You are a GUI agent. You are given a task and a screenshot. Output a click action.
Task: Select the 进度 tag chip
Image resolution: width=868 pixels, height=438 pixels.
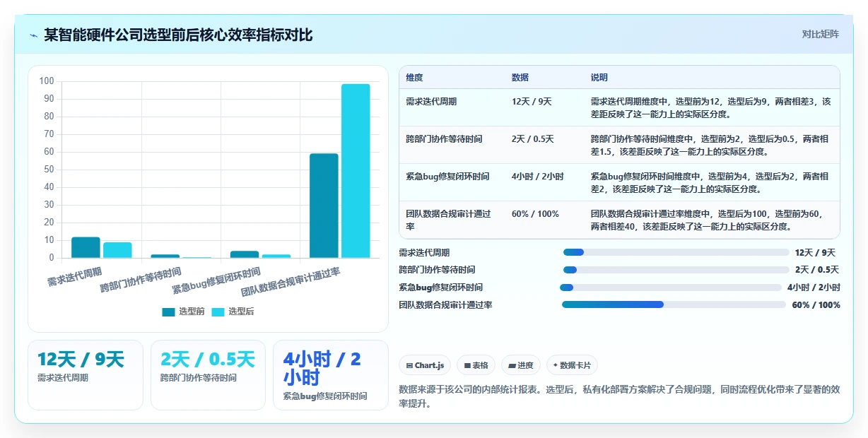(521, 365)
